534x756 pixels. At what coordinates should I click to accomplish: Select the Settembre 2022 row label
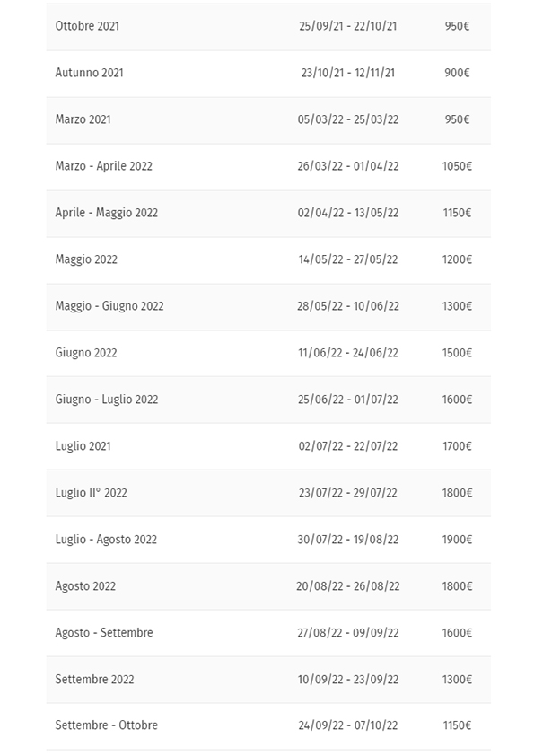tap(94, 680)
